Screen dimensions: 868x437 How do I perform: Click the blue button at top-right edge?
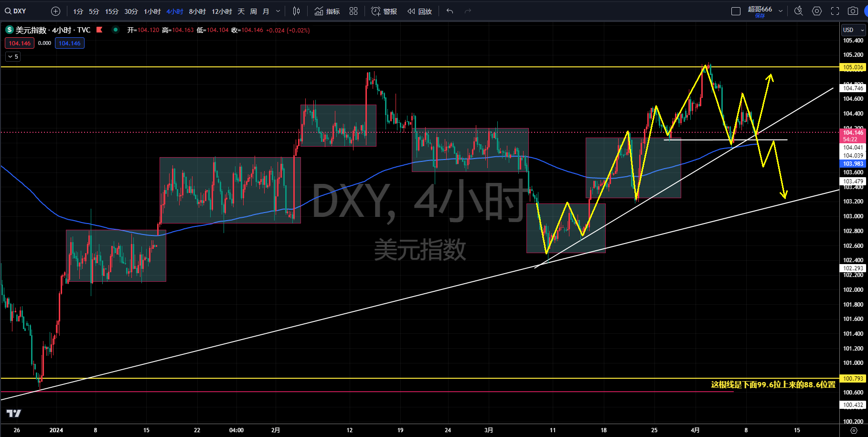click(x=866, y=11)
